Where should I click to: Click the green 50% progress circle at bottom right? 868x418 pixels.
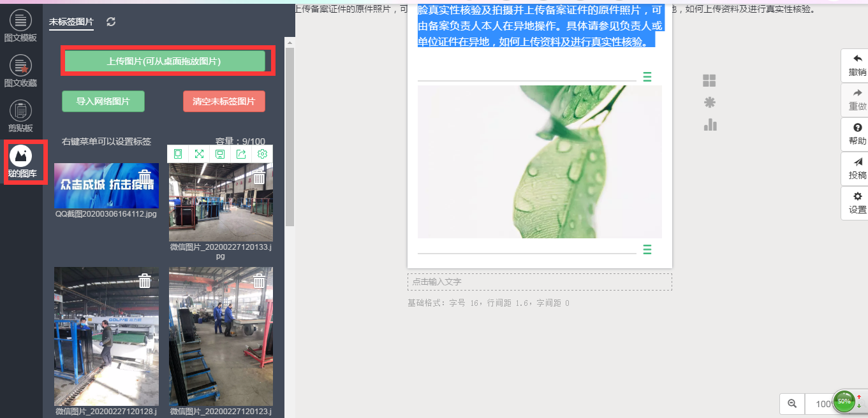(x=844, y=401)
